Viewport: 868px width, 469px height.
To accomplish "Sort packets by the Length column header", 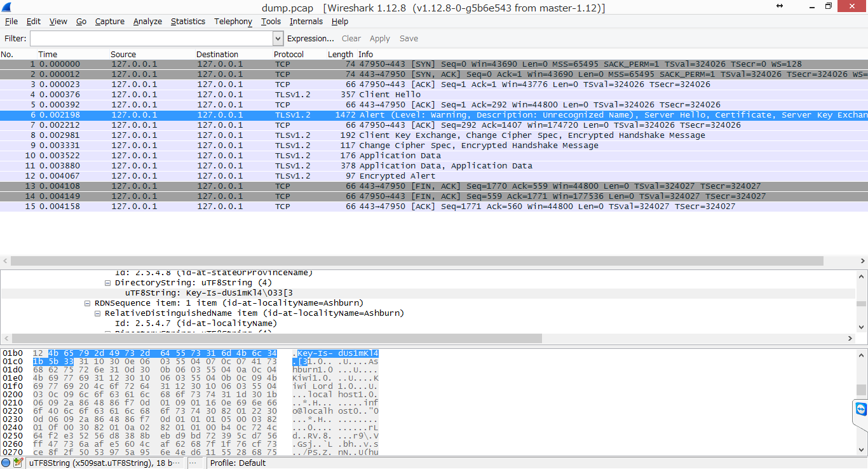I will [341, 54].
